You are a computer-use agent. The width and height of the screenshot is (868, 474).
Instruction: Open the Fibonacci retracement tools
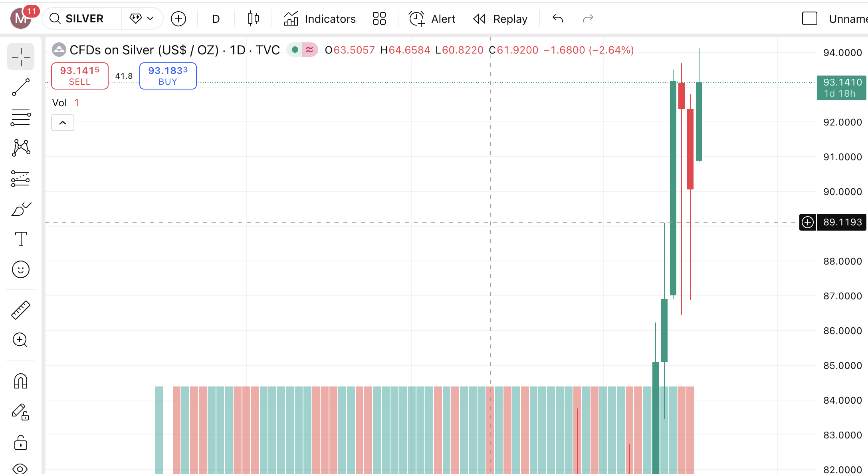click(21, 118)
